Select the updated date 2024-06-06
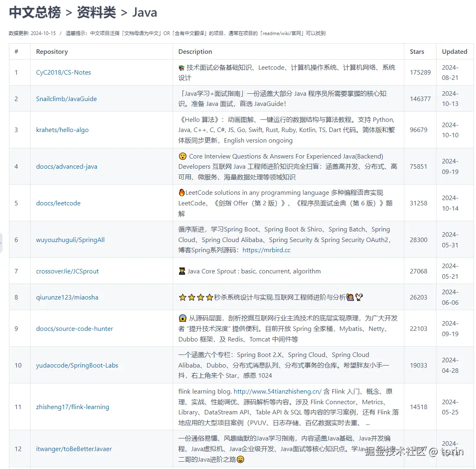This screenshot has height=469, width=476. click(450, 297)
